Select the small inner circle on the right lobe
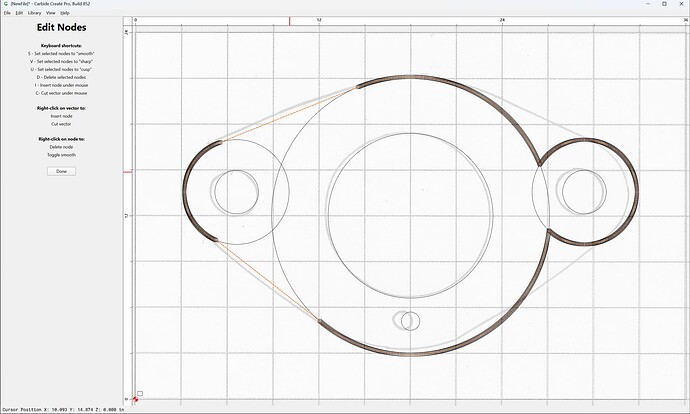The image size is (690, 414). [x=584, y=192]
